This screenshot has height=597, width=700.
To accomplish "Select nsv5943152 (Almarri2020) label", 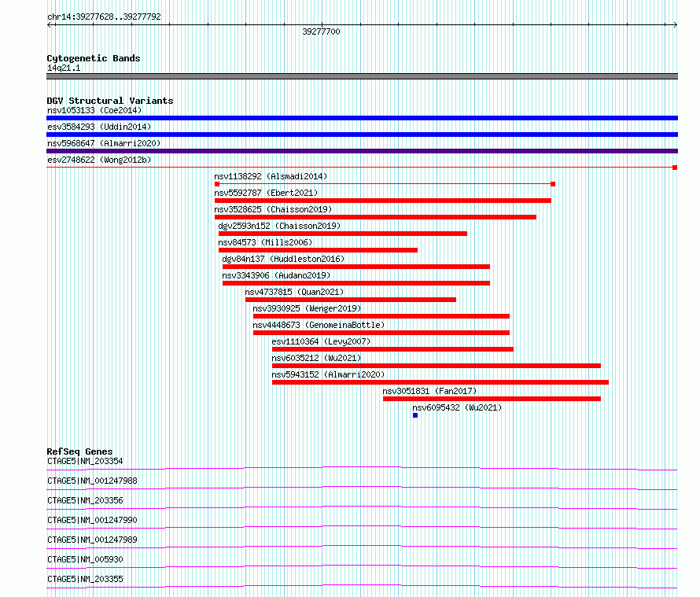I will pyautogui.click(x=328, y=374).
